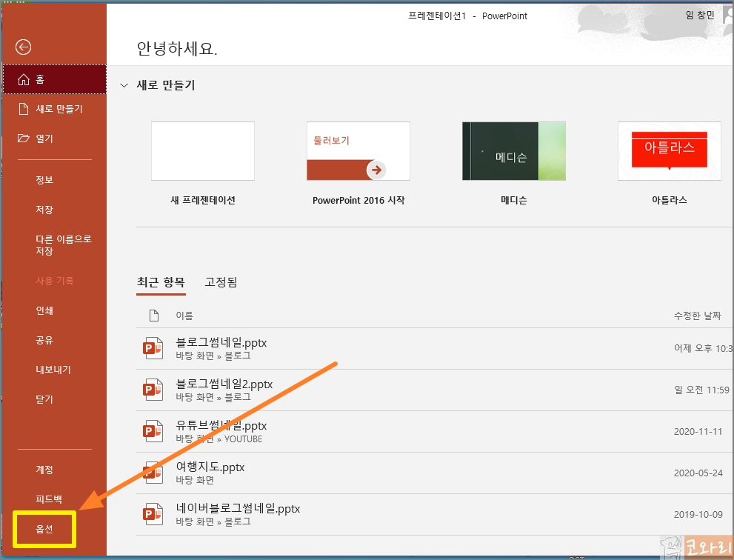Click the PowerPoint icon for 블로그썸네일2.pptx
The width and height of the screenshot is (734, 560).
point(153,390)
